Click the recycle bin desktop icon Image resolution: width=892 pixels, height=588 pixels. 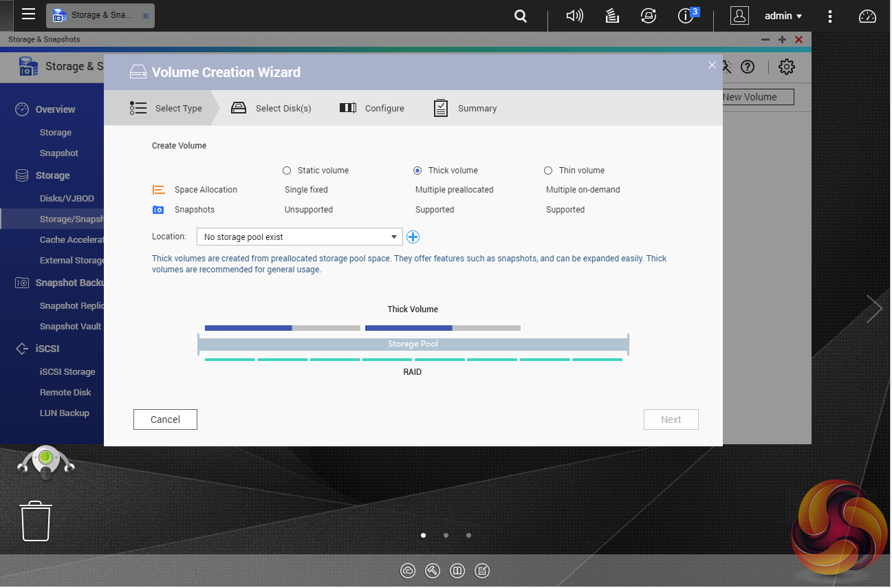point(35,521)
